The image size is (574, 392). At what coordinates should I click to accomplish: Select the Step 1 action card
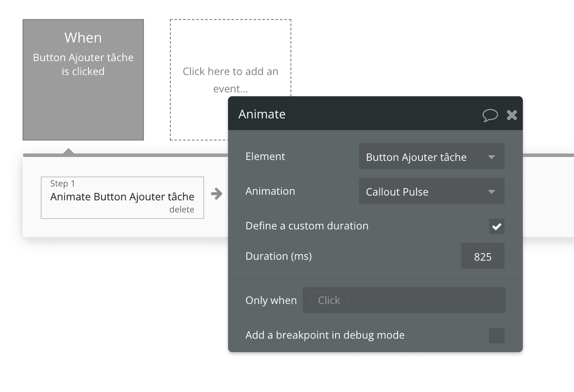click(x=122, y=197)
